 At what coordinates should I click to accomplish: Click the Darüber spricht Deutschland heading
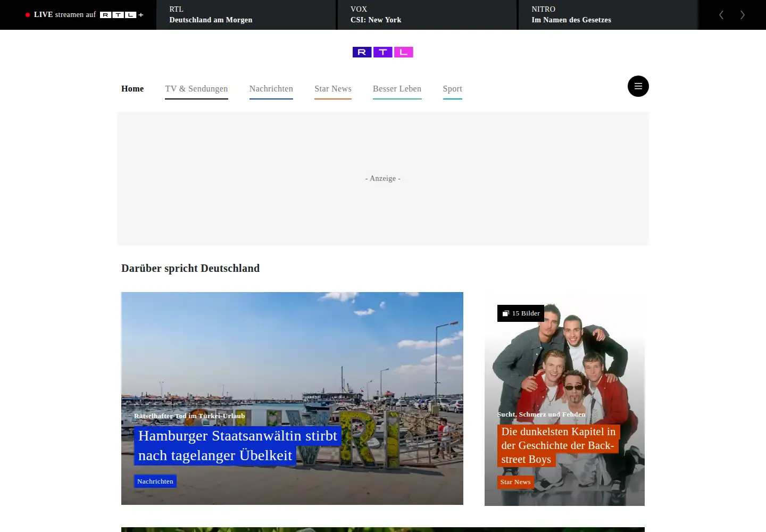tap(190, 269)
